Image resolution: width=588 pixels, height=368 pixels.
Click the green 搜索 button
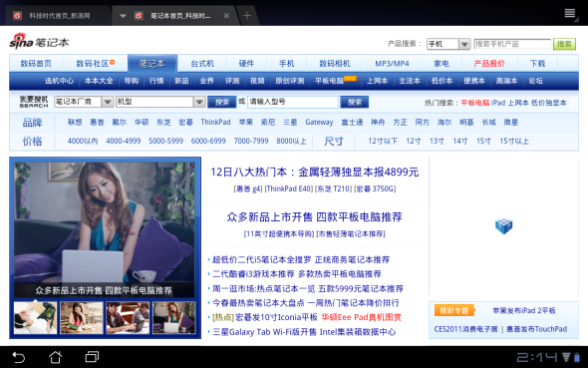coord(564,44)
